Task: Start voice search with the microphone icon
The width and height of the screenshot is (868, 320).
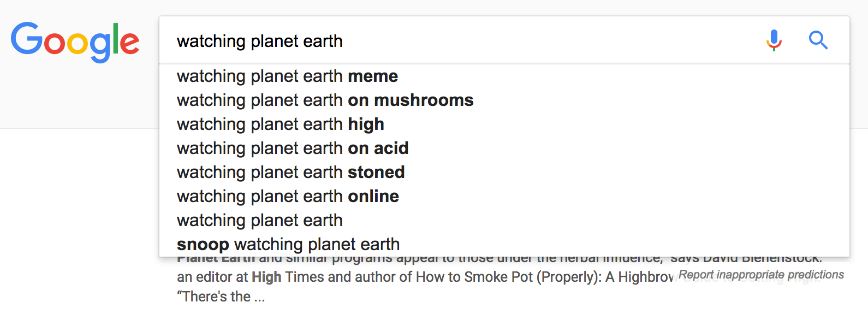Action: point(774,40)
